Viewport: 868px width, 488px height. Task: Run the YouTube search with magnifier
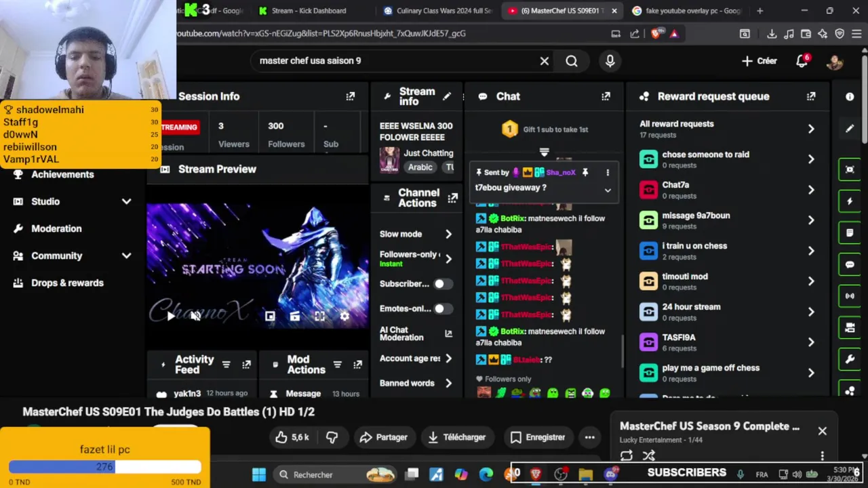coord(572,61)
